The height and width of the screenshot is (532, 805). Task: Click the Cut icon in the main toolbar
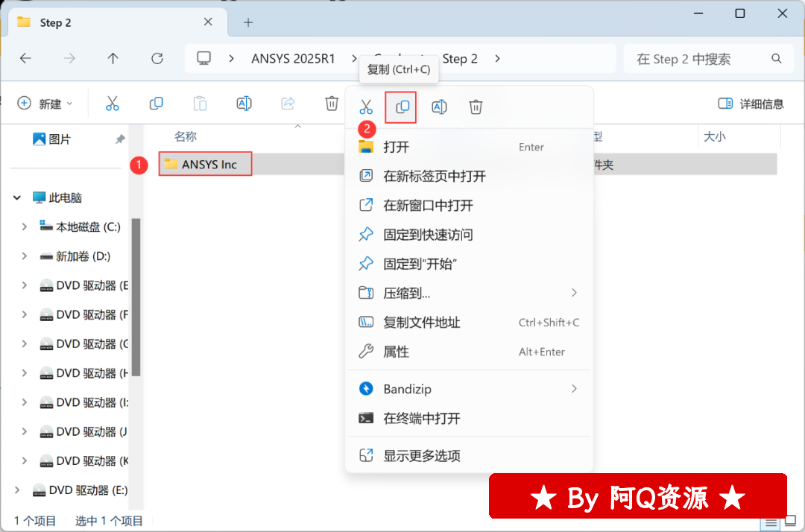point(112,104)
